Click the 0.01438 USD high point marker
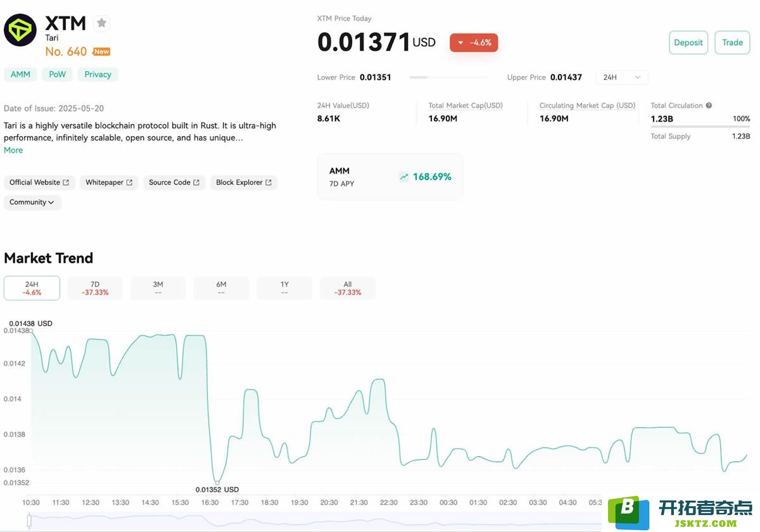This screenshot has height=532, width=760. (30, 331)
